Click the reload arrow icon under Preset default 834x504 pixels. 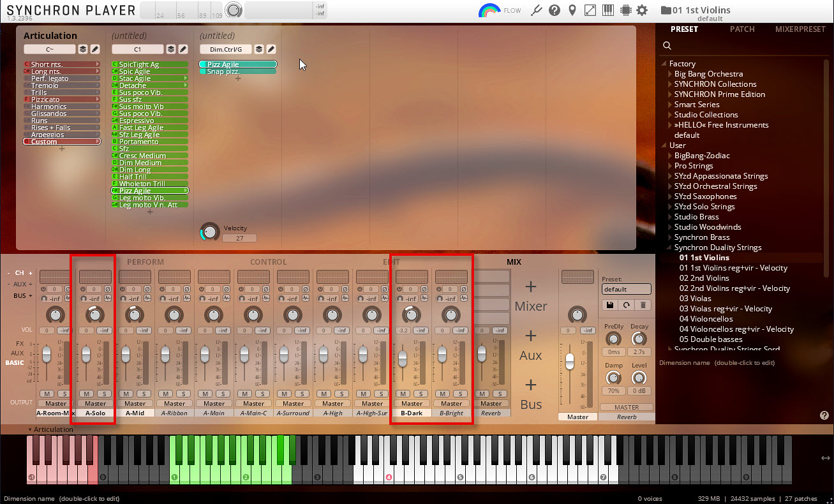pyautogui.click(x=627, y=305)
